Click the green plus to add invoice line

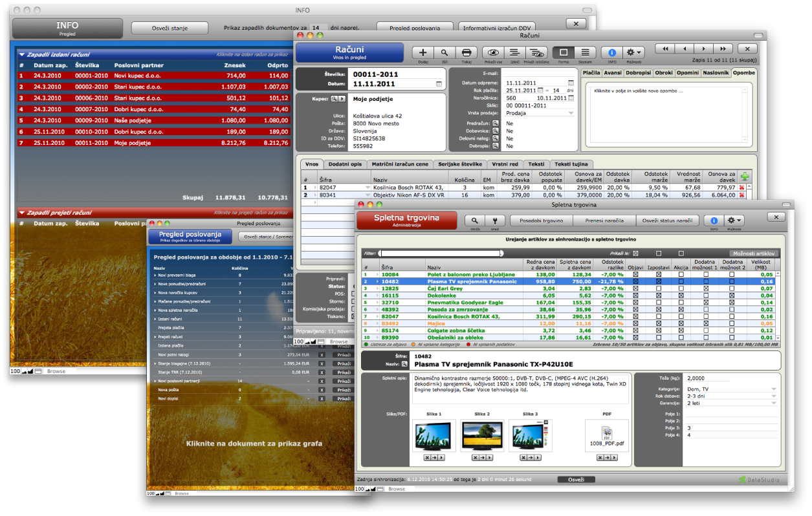point(745,177)
